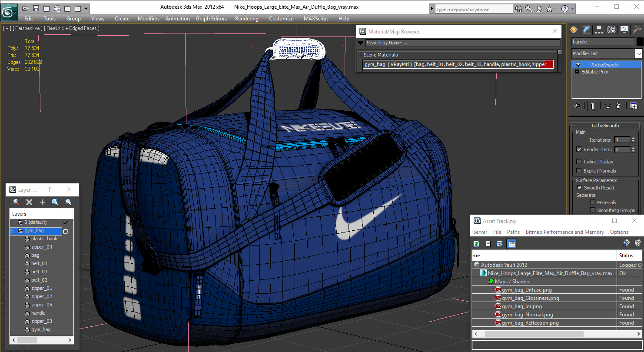
Task: Click Highlight Selected Objects' Layers icon
Action: [x=68, y=202]
